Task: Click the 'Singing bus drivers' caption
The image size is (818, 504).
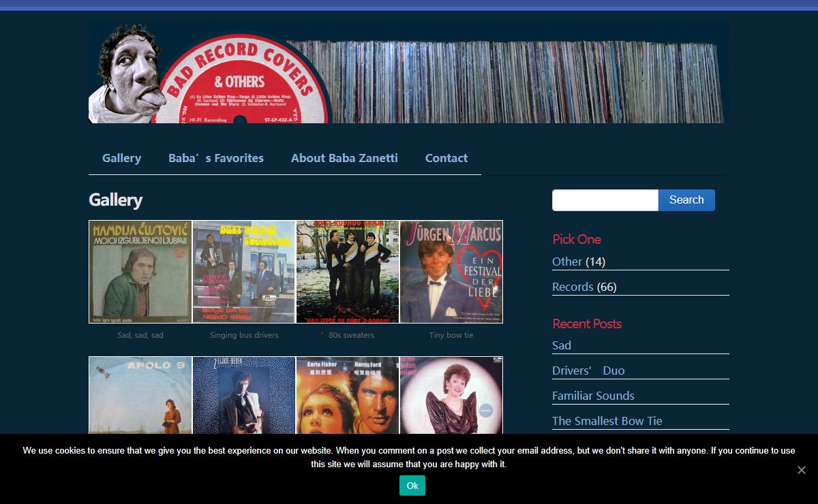Action: pyautogui.click(x=244, y=335)
